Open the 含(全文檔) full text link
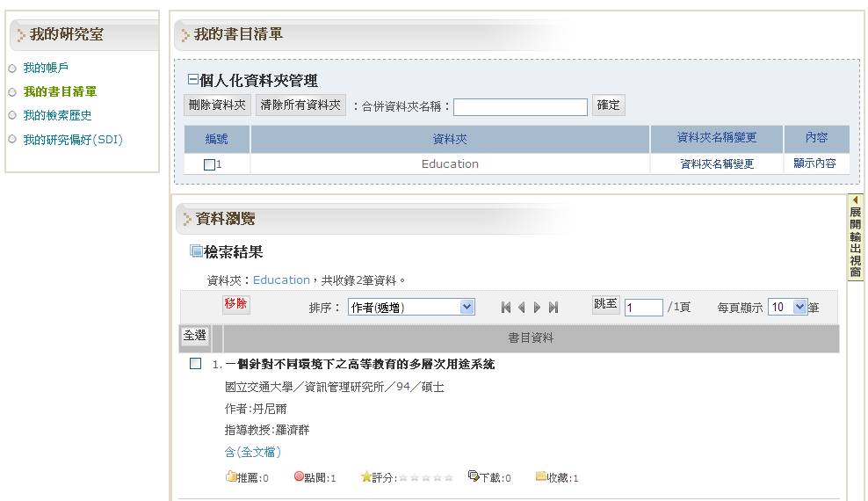This screenshot has width=868, height=501. point(253,452)
